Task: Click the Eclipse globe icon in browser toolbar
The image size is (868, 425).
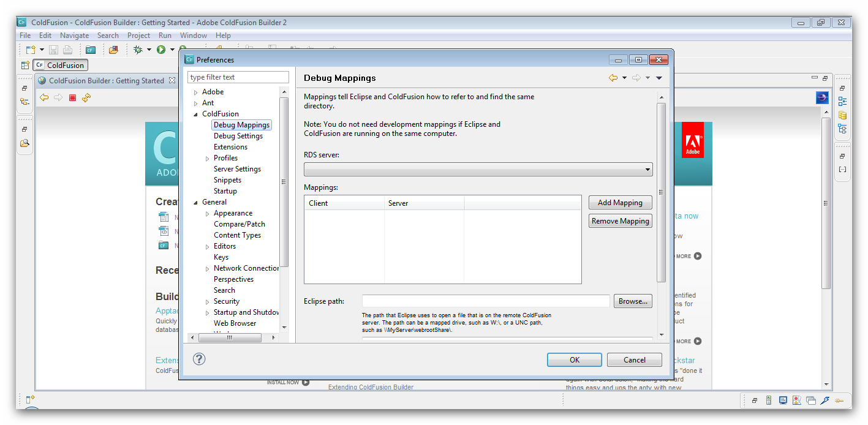Action: pyautogui.click(x=822, y=97)
